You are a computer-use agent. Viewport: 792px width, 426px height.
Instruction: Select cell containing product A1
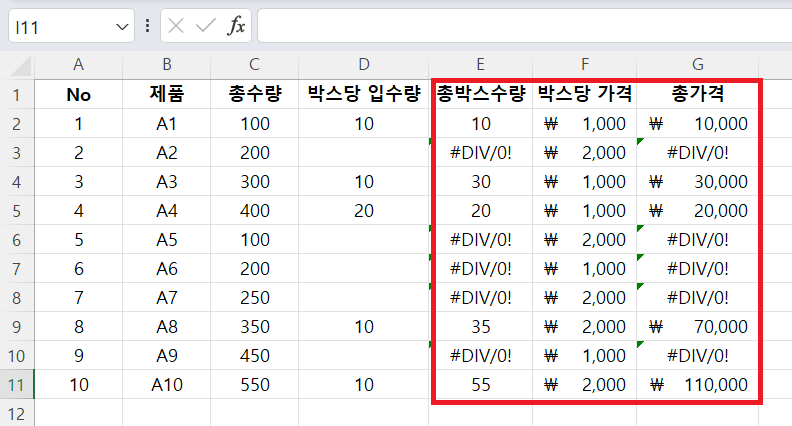[167, 123]
